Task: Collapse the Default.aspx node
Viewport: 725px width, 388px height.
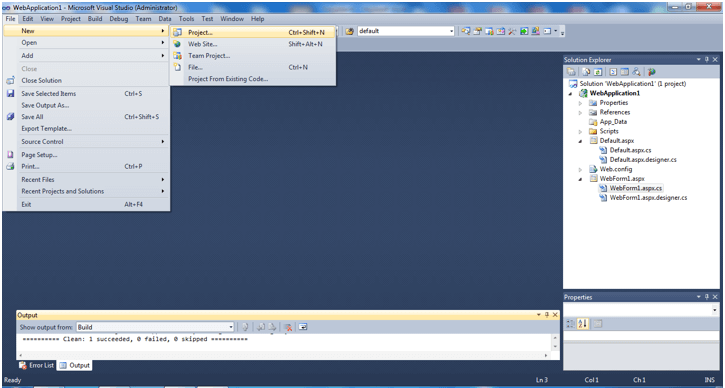Action: point(580,141)
